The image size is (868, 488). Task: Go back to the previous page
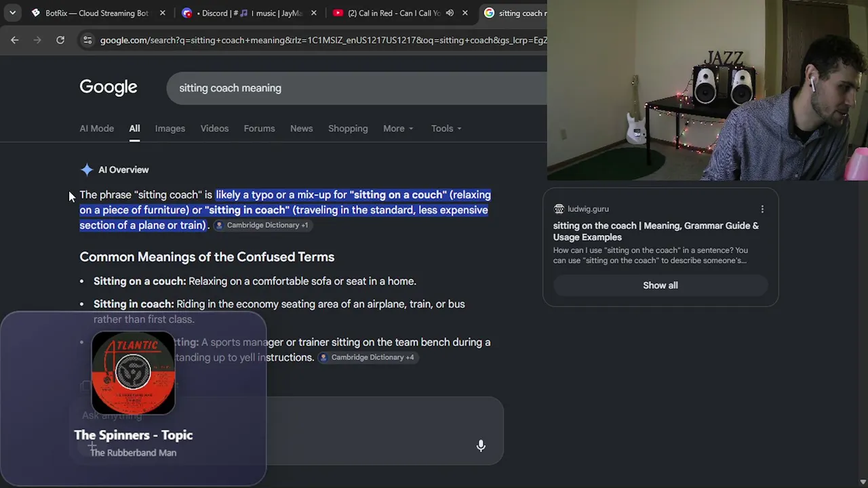[x=15, y=40]
